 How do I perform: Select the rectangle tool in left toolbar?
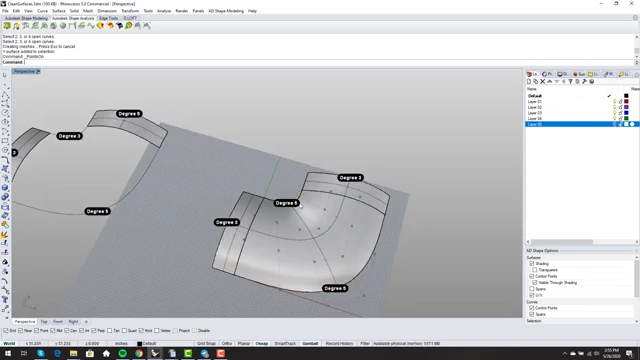(5, 141)
